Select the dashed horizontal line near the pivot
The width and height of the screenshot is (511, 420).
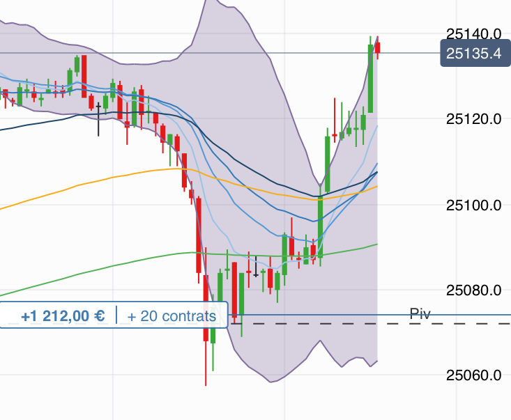pyautogui.click(x=370, y=324)
